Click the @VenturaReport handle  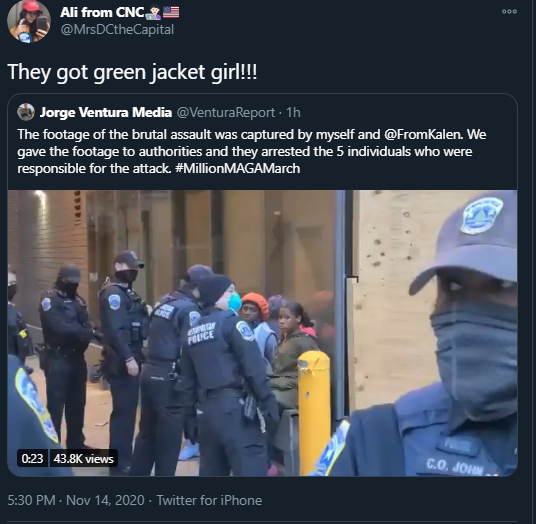coord(226,112)
